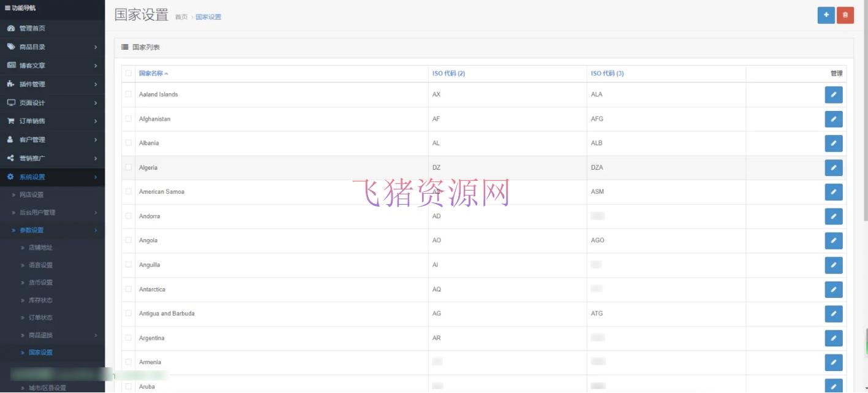Click the list icon beside 国家列表 header
Viewport: 868px width, 393px height.
point(124,47)
